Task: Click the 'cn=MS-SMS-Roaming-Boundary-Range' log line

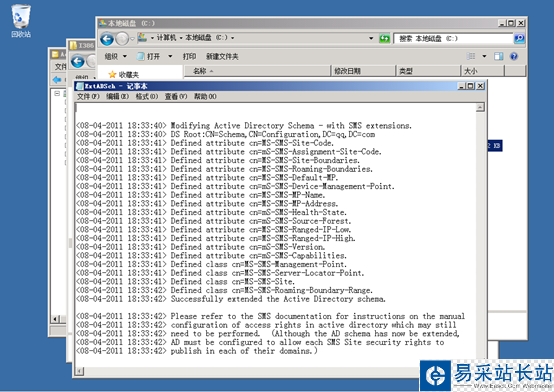Action: coord(224,290)
